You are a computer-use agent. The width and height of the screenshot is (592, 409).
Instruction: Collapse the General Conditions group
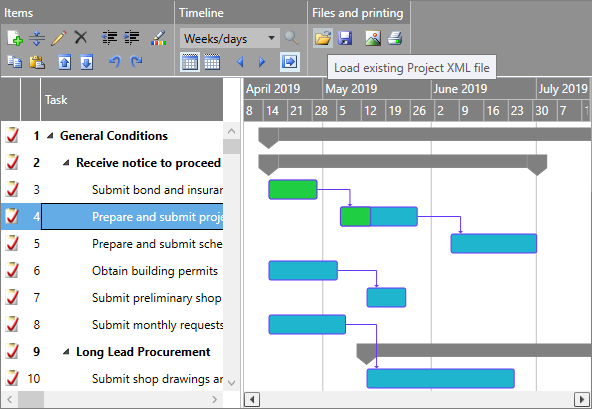point(50,136)
